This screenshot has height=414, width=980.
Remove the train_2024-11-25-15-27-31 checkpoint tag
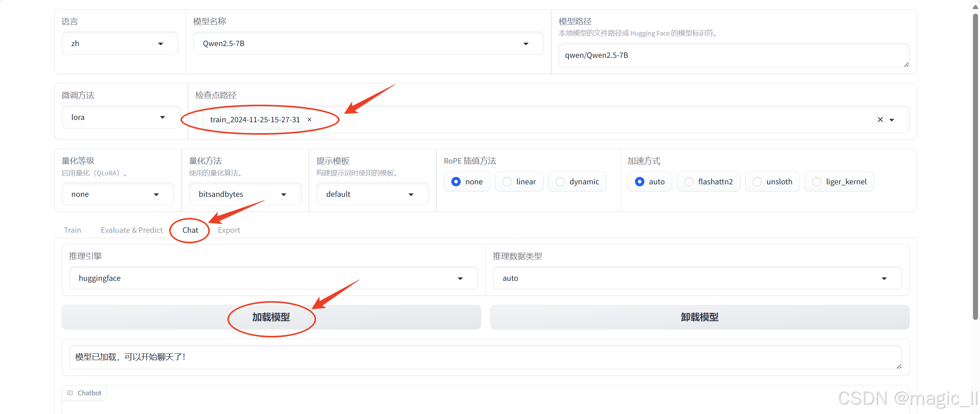[309, 120]
